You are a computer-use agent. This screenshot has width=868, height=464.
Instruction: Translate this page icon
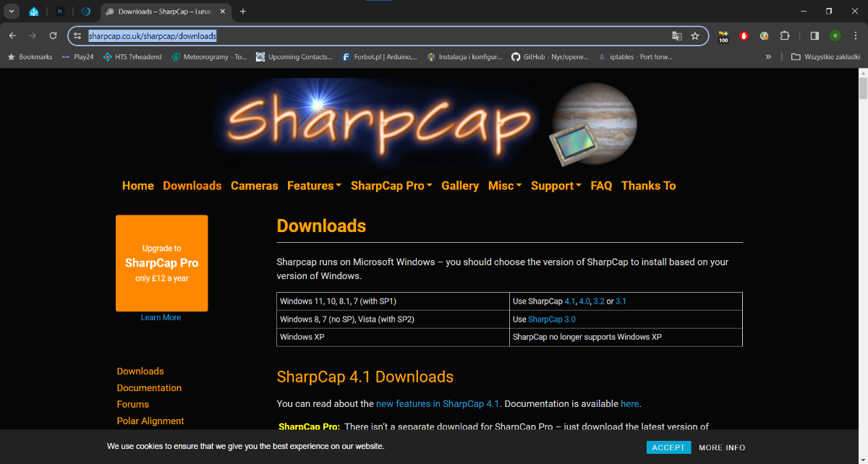click(x=677, y=35)
